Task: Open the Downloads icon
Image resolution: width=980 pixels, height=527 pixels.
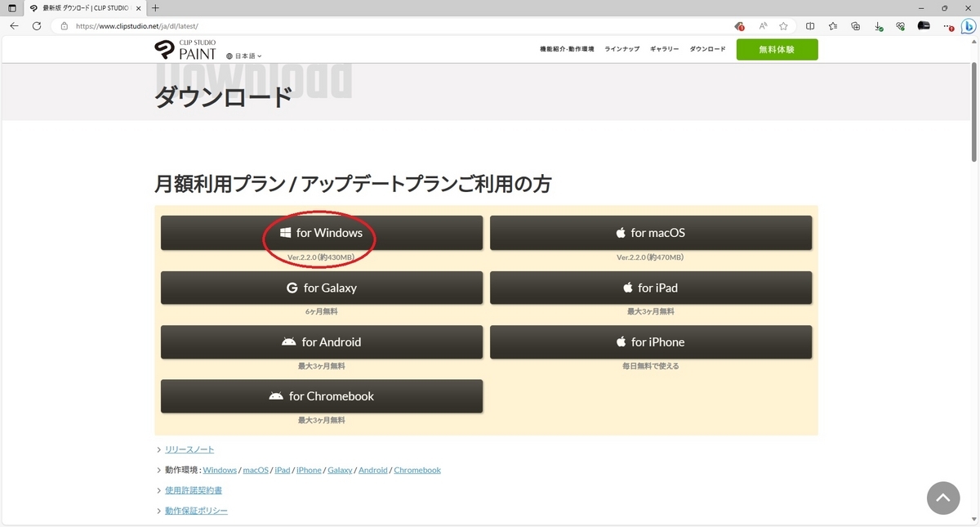Action: tap(879, 26)
